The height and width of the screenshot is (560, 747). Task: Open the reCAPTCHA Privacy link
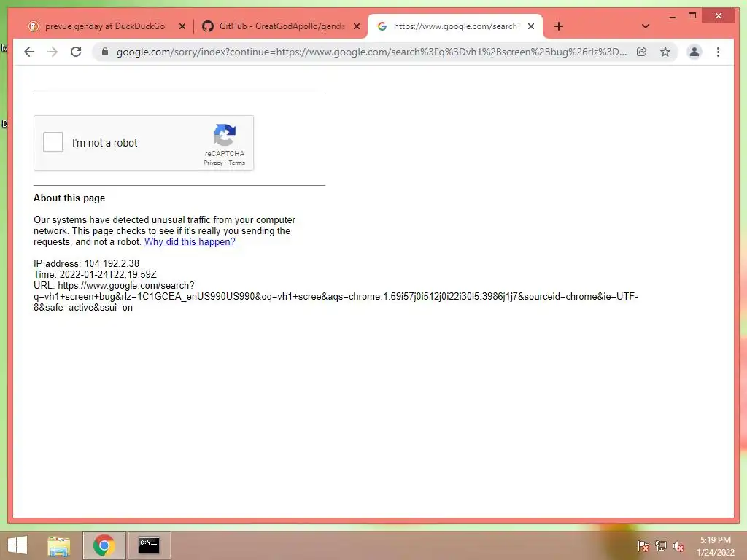(213, 163)
